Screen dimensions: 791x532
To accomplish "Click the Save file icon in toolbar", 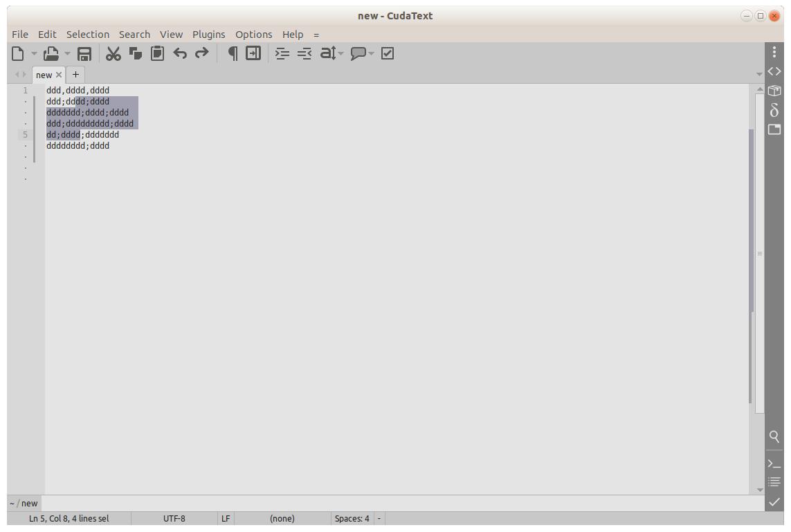I will [84, 54].
